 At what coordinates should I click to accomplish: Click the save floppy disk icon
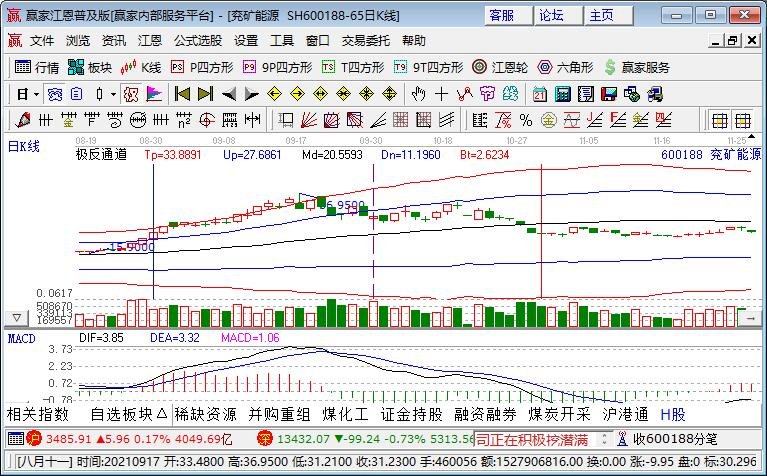click(x=609, y=94)
